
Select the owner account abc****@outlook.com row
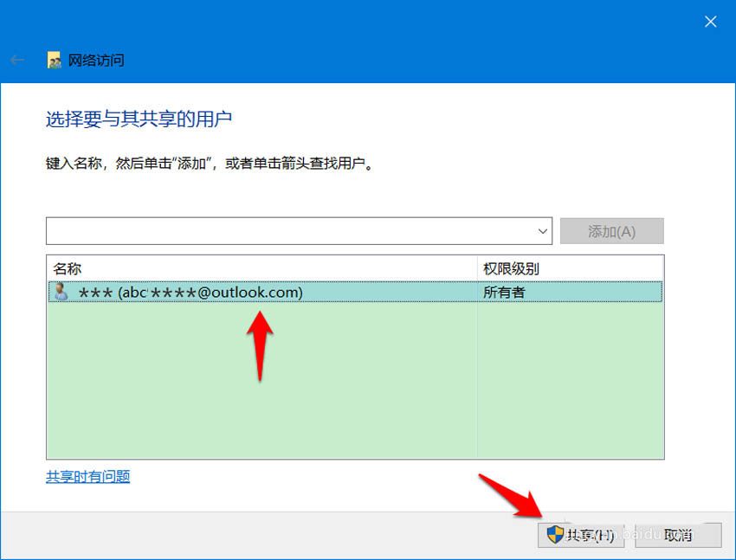[216, 292]
